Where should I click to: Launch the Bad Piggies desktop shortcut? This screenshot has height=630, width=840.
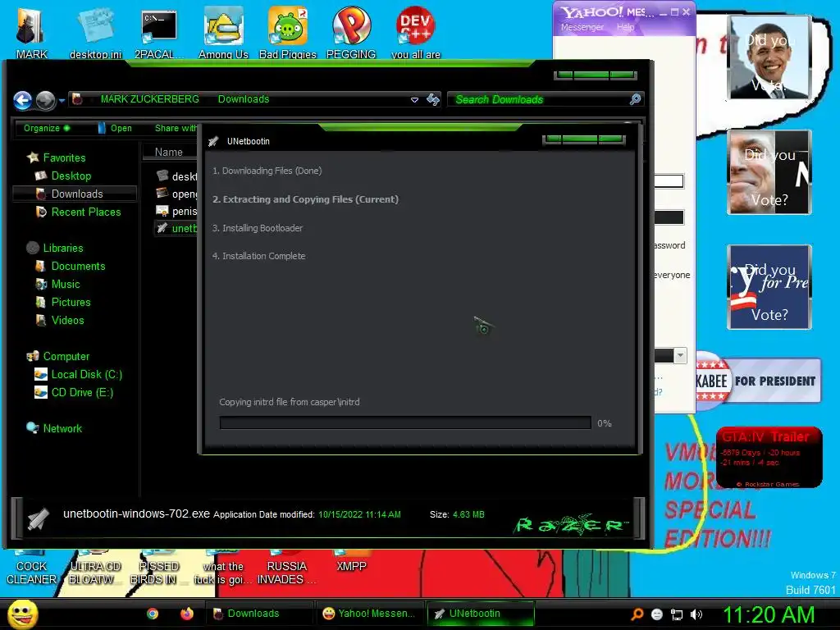coord(288,32)
